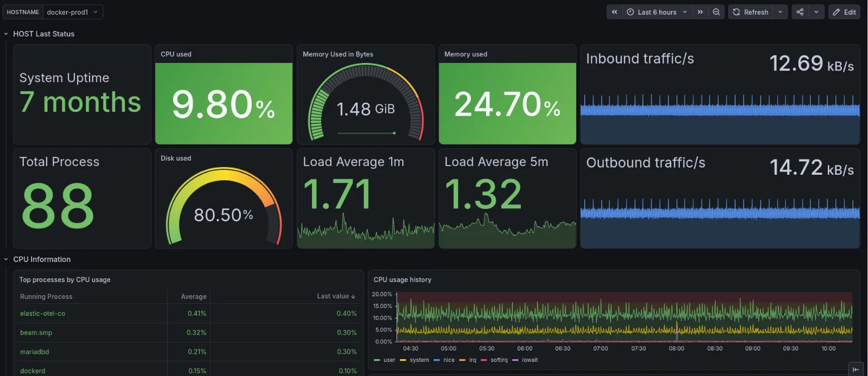Click the Top processes by CPU usage title

tap(65, 280)
